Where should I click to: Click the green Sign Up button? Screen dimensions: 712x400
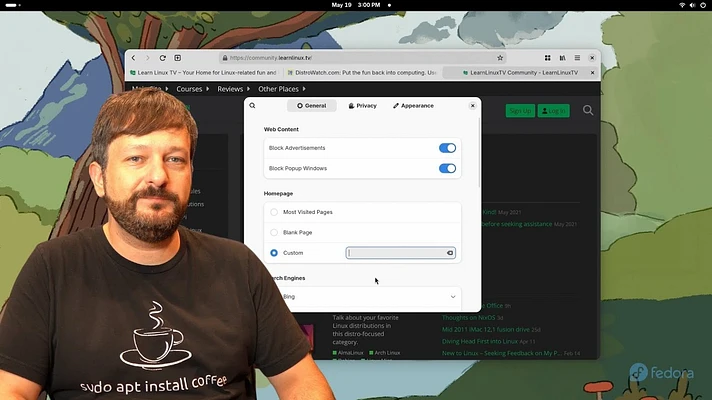click(520, 111)
